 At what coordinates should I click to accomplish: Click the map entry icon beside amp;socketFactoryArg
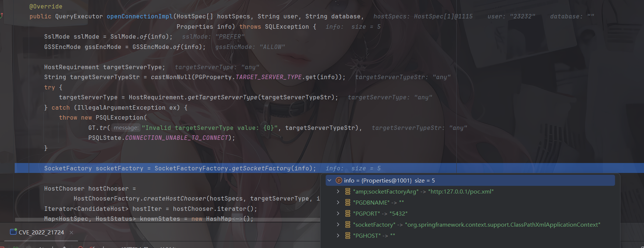point(347,191)
